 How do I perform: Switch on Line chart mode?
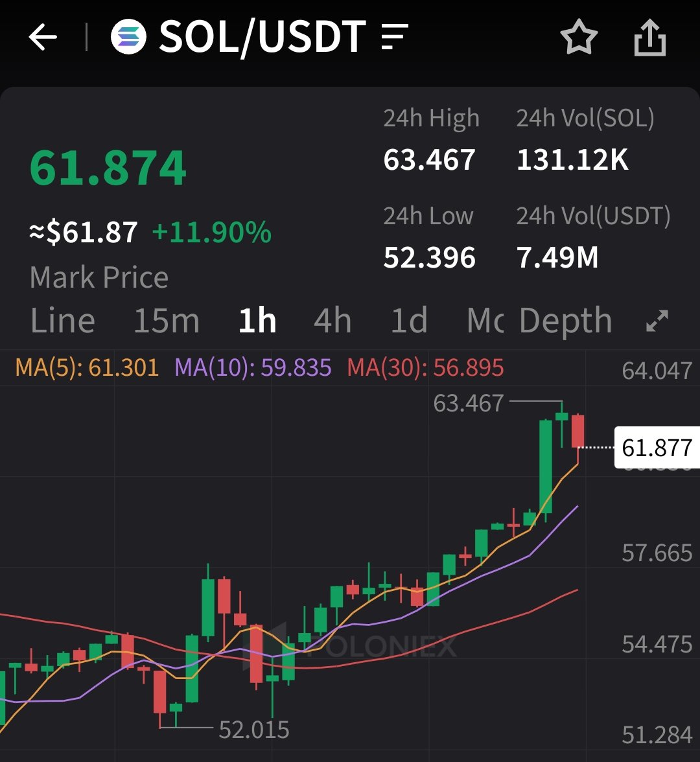[62, 320]
